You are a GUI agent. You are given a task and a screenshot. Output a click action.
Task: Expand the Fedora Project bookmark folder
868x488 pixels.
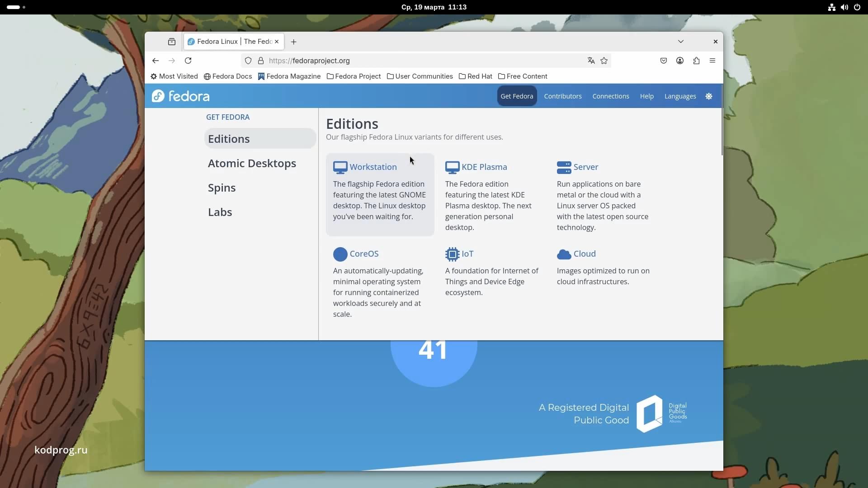354,76
